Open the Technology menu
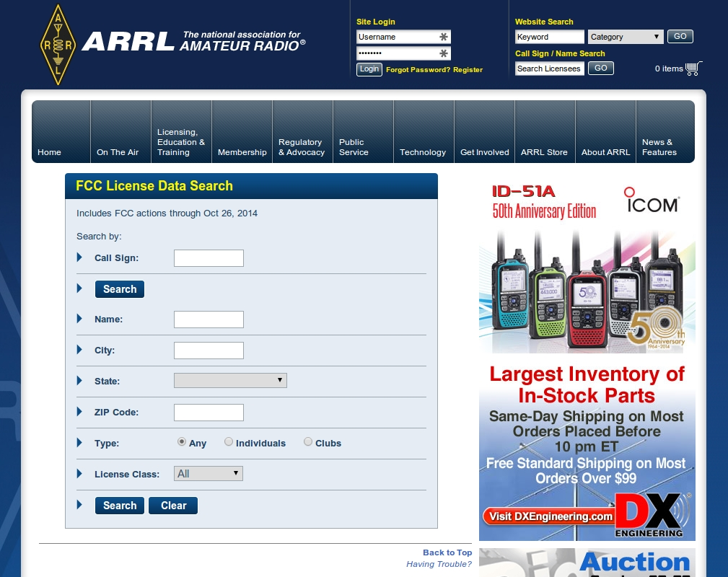This screenshot has width=728, height=577. pyautogui.click(x=424, y=132)
